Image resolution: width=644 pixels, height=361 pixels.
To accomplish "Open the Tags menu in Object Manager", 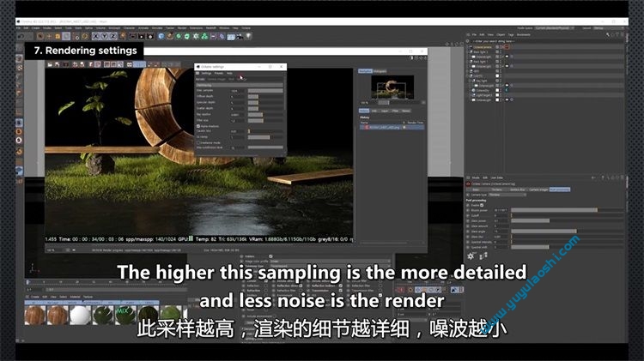I will point(511,35).
